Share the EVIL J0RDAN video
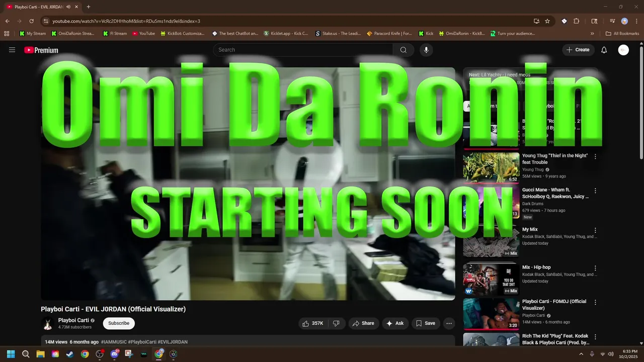This screenshot has width=644, height=362. coord(363,323)
